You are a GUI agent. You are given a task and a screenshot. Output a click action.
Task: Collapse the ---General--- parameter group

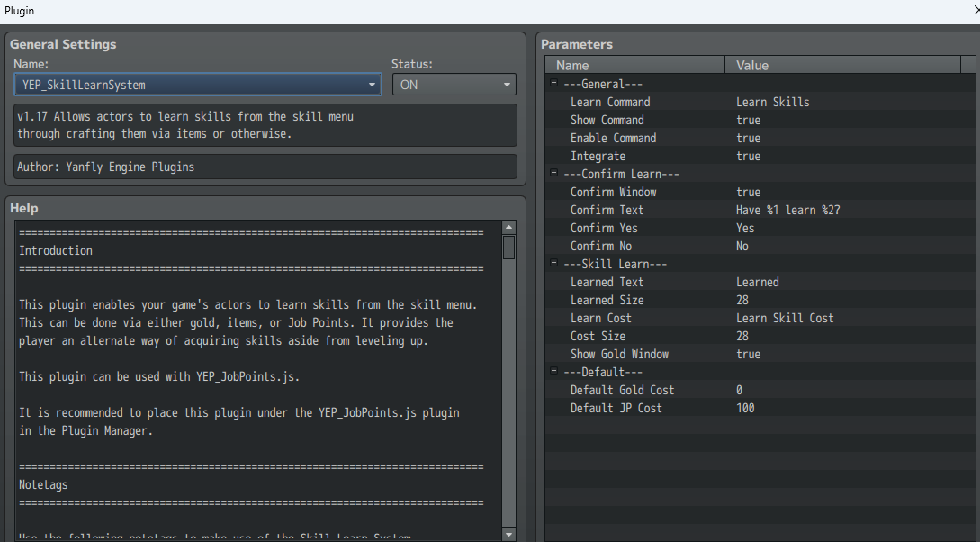pyautogui.click(x=553, y=83)
